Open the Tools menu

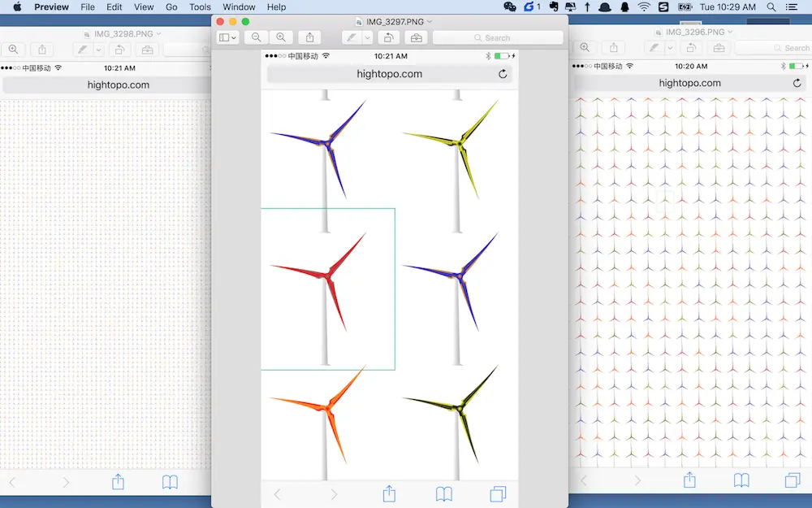coord(200,7)
